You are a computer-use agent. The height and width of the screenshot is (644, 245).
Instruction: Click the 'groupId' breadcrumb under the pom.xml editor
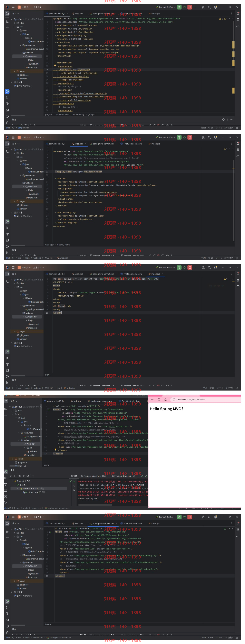pyautogui.click(x=91, y=115)
